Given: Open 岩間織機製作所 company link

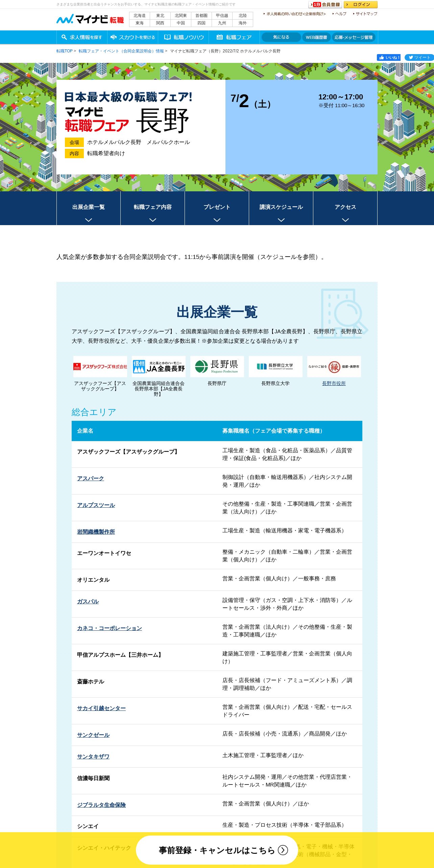Looking at the screenshot, I should pos(96,532).
